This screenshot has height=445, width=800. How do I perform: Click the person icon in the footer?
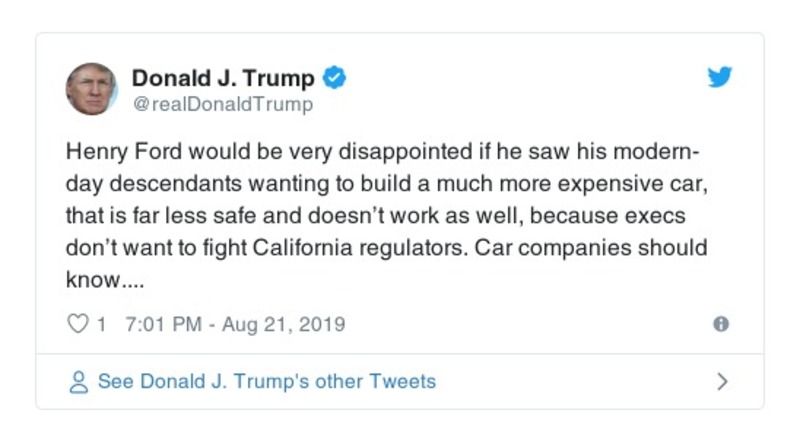point(78,382)
